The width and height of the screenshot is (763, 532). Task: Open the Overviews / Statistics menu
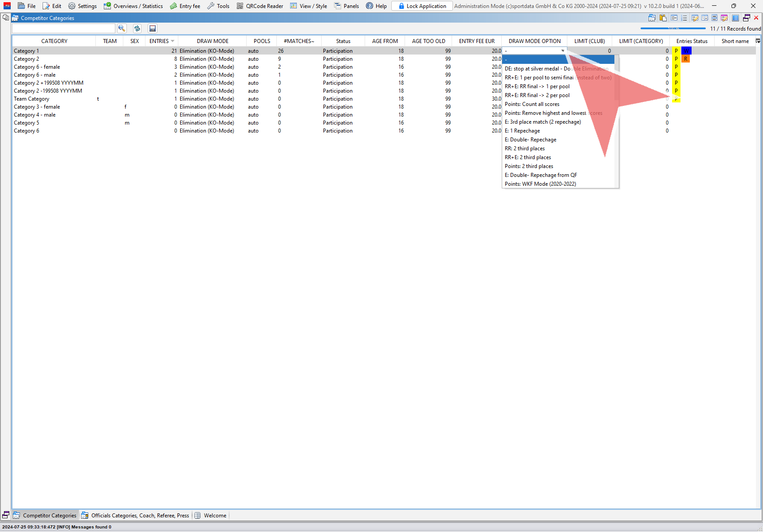[x=134, y=6]
